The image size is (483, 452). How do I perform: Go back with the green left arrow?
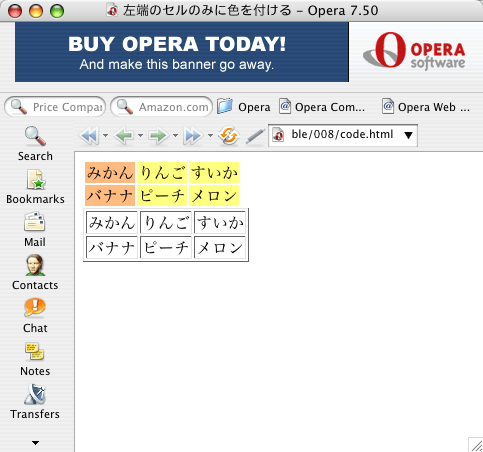pyautogui.click(x=124, y=136)
